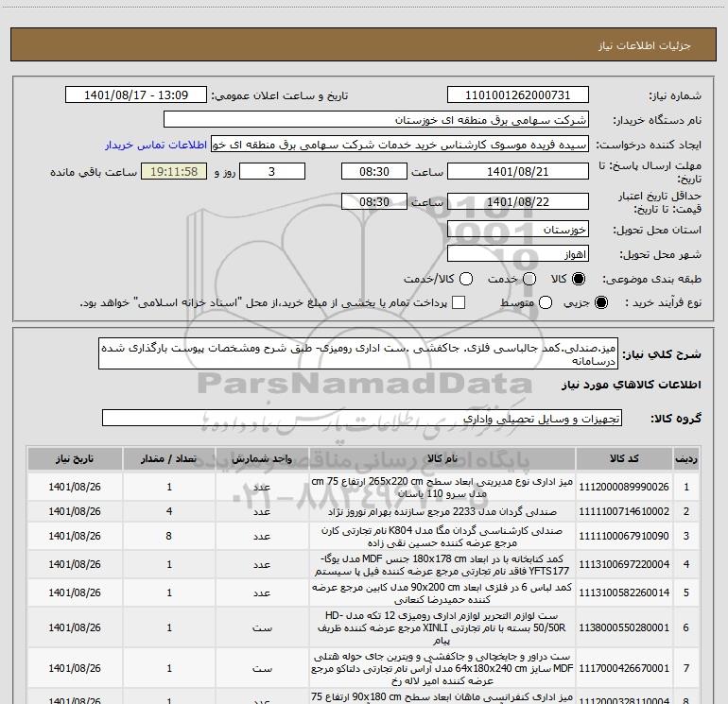This screenshot has height=704, width=728.
Task: Click the buyer organization name field
Action: [375, 120]
